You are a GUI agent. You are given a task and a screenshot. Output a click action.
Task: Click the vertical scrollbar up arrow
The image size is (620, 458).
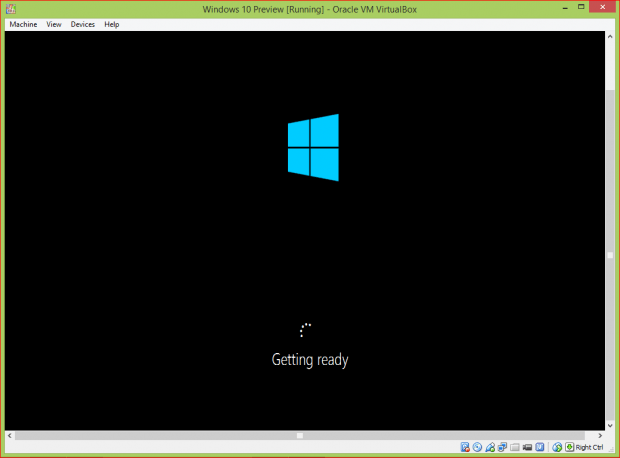(x=610, y=36)
